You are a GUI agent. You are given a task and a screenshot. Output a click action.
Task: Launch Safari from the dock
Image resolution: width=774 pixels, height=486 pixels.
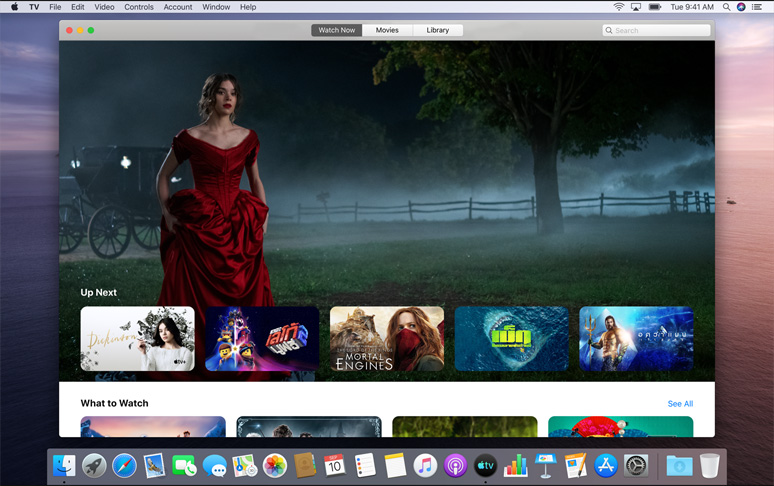(x=124, y=466)
